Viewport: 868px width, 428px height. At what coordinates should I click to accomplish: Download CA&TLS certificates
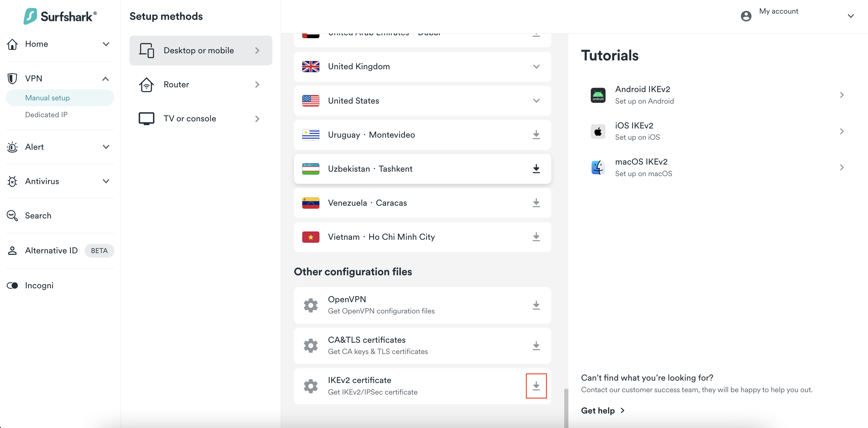click(536, 346)
